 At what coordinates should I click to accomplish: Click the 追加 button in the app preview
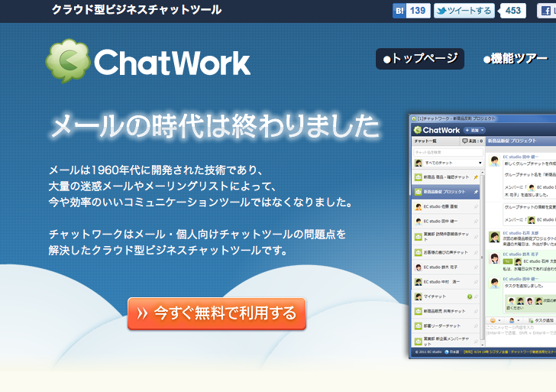pos(474,130)
